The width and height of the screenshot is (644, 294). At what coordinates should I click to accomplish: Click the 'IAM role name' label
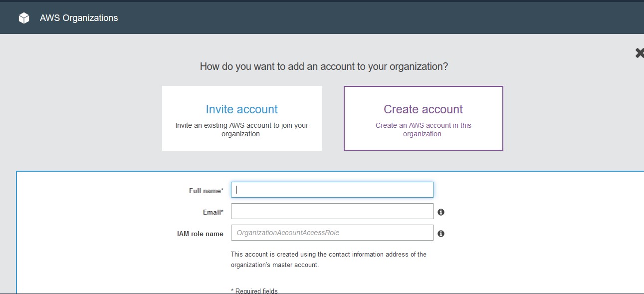pos(200,234)
